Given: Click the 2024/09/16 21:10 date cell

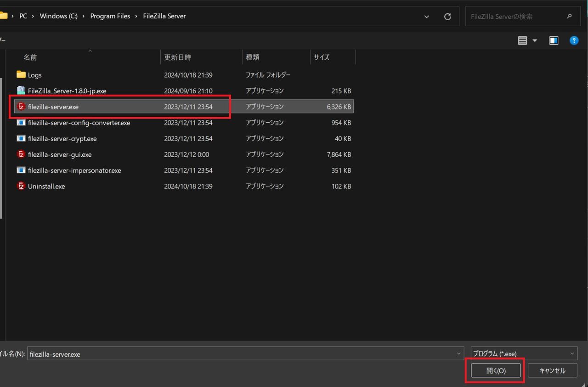Looking at the screenshot, I should click(x=188, y=91).
